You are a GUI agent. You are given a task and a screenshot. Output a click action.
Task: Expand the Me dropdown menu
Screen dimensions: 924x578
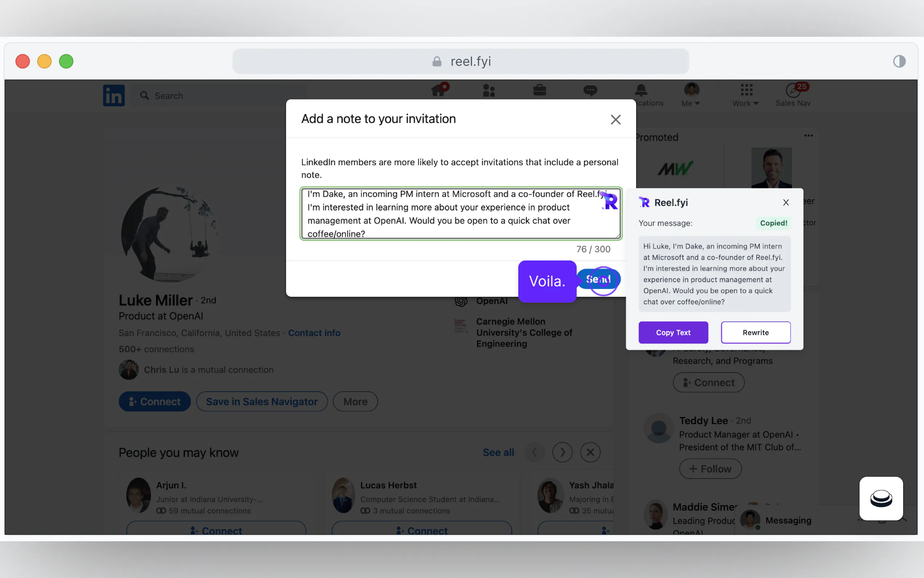tap(691, 103)
